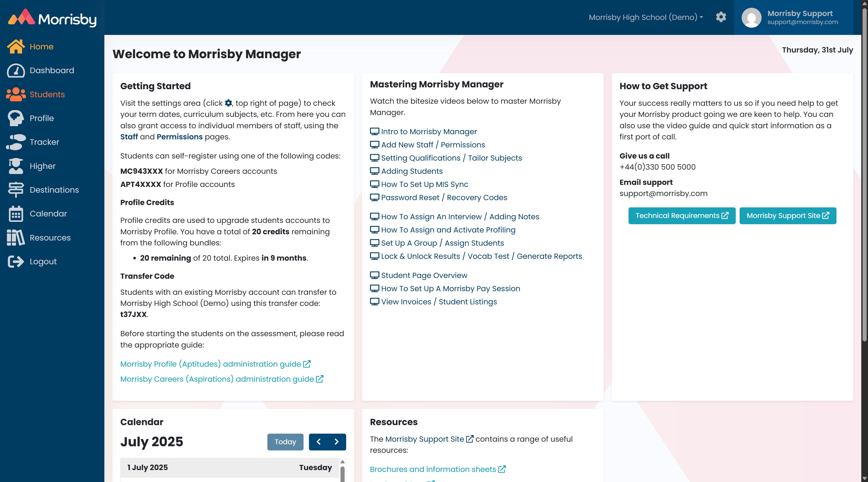868x482 pixels.
Task: Go to next month with right chevron
Action: tap(337, 442)
